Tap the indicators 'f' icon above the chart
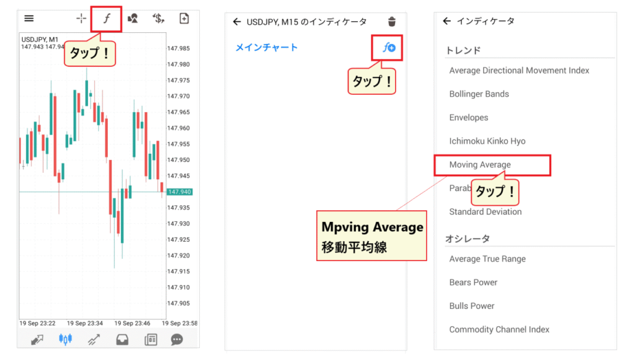 107,19
